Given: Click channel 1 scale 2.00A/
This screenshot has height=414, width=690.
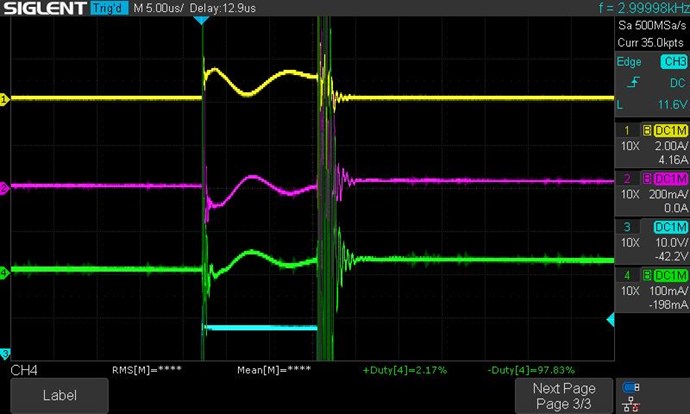Looking at the screenshot, I should pyautogui.click(x=671, y=146).
